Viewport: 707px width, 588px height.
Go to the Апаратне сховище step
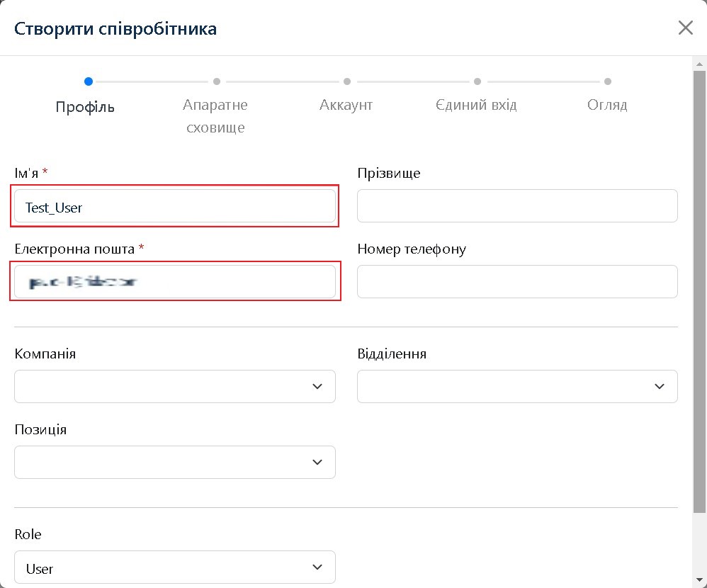(x=216, y=81)
